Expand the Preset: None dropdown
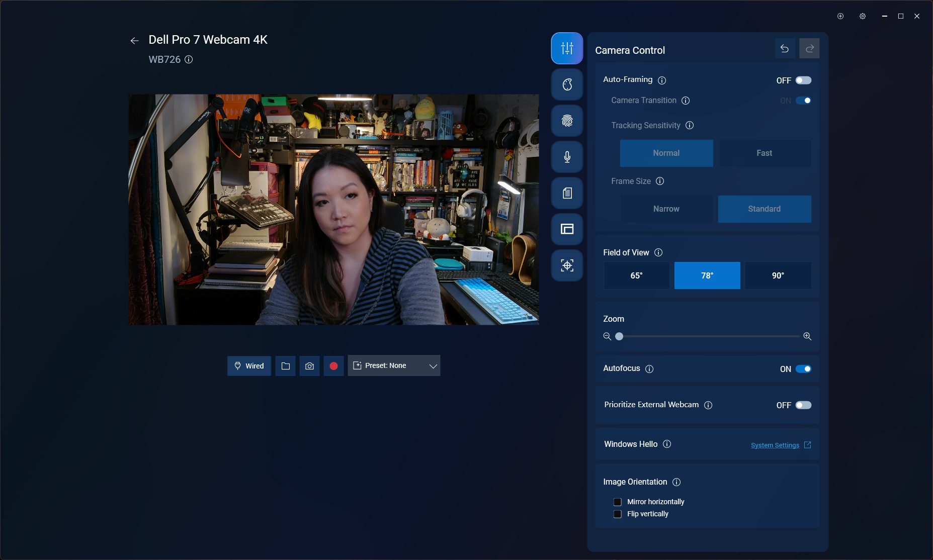933x560 pixels. [394, 366]
